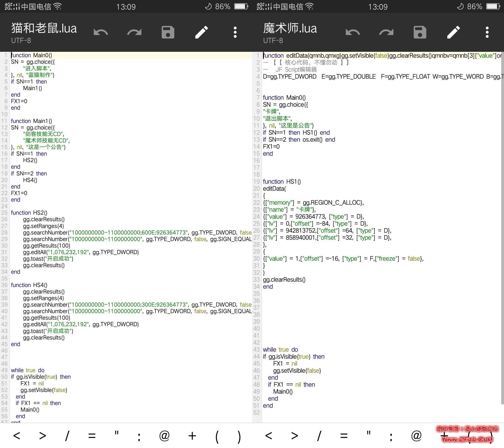Redo in the 猫和老鼠.lua editor
This screenshot has height=448, width=504.
(134, 32)
